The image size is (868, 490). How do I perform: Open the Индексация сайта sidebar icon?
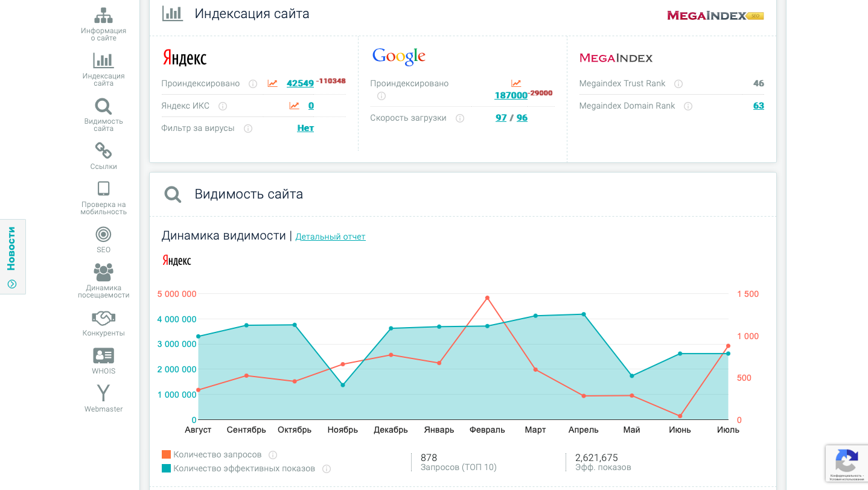point(103,60)
